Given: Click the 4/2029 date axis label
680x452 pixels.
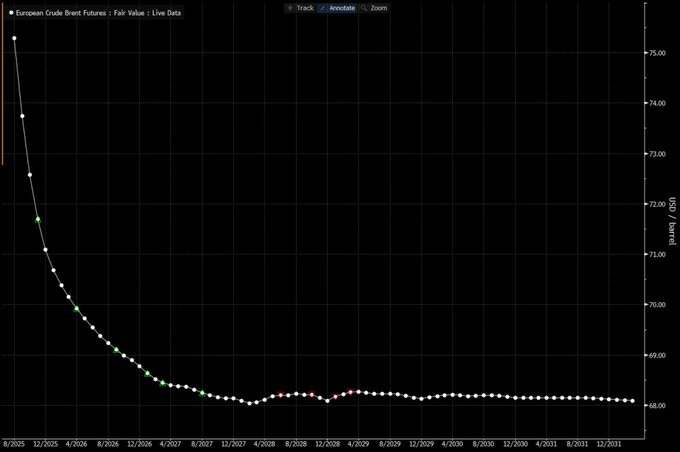Looking at the screenshot, I should click(358, 444).
